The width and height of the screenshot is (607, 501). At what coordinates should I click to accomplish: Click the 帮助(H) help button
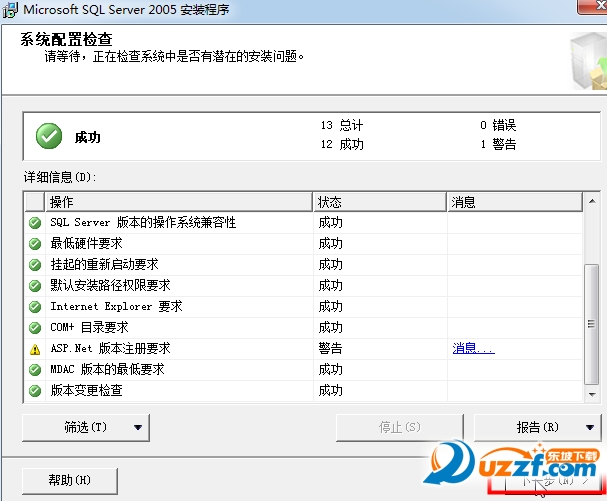click(70, 480)
